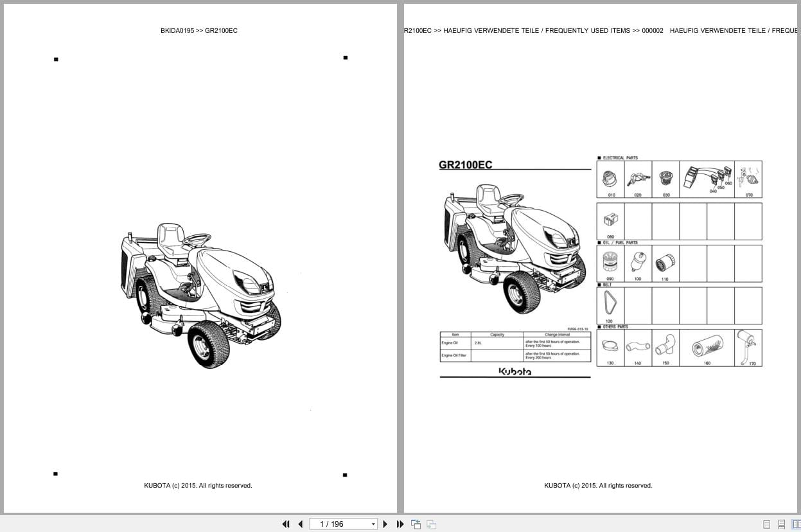
Task: Click the mower drawing on right page
Action: click(514, 248)
